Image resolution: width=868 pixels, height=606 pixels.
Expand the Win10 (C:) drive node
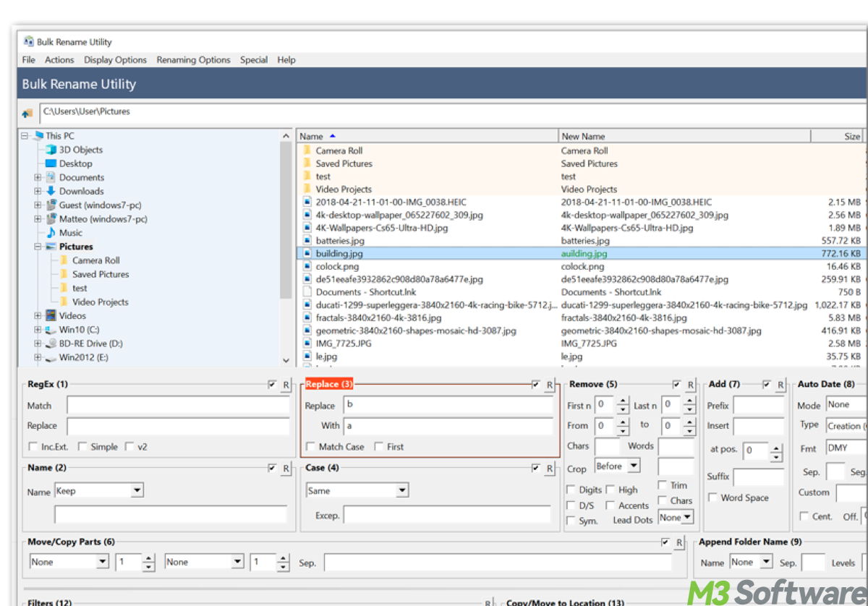pos(38,330)
